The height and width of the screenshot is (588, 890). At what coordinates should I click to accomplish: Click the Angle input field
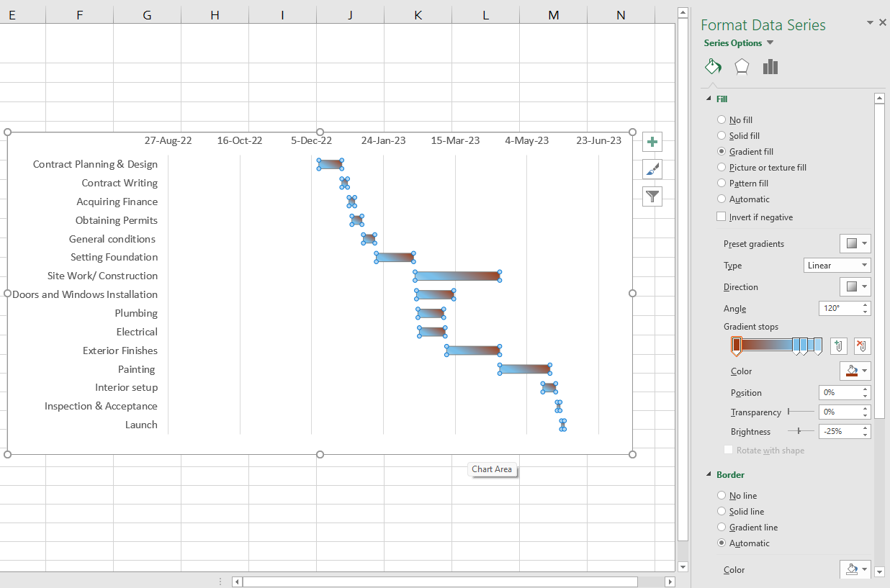(x=839, y=308)
